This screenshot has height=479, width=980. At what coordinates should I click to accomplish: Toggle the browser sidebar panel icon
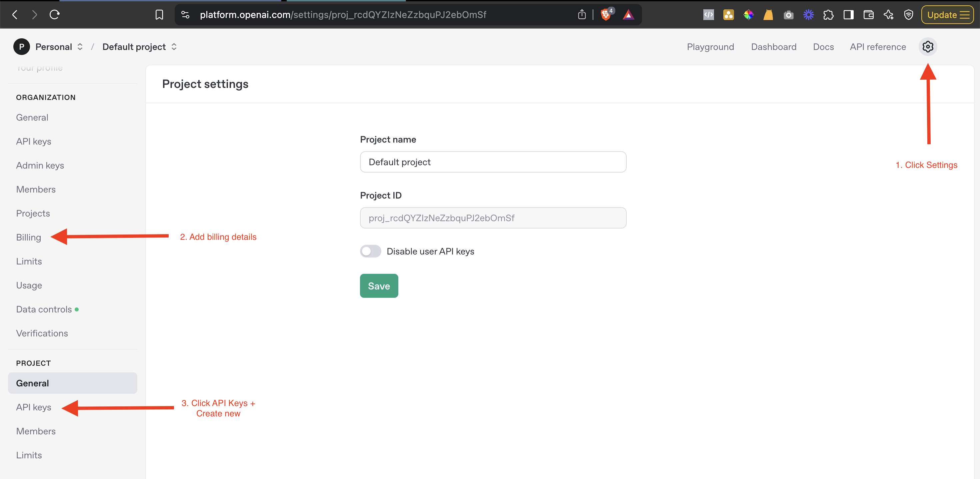coord(848,15)
